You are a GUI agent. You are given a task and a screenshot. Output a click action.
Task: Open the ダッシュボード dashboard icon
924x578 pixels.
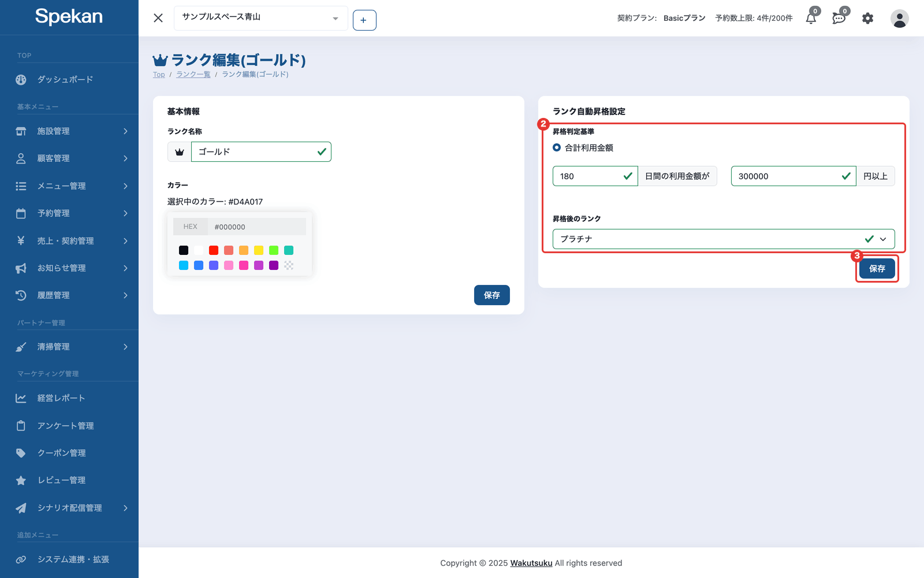point(21,80)
